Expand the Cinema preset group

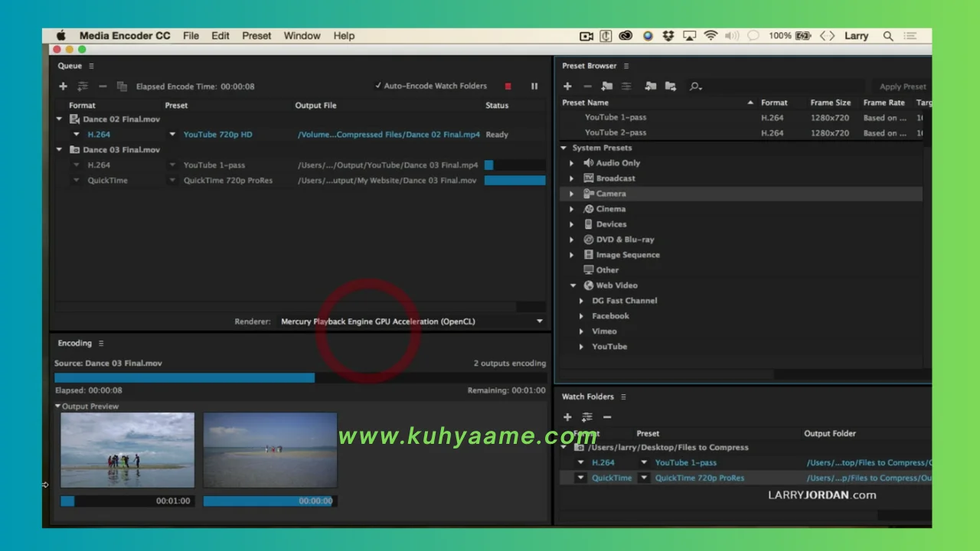coord(571,209)
